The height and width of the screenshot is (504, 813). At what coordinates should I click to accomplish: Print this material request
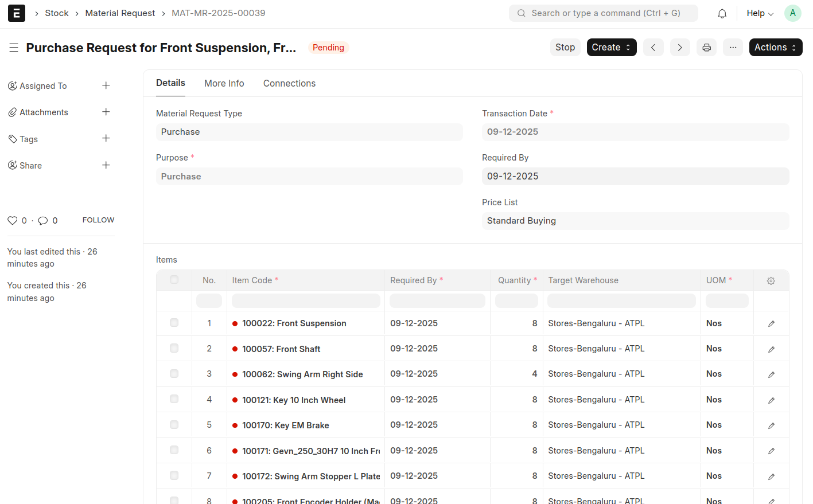(x=706, y=48)
